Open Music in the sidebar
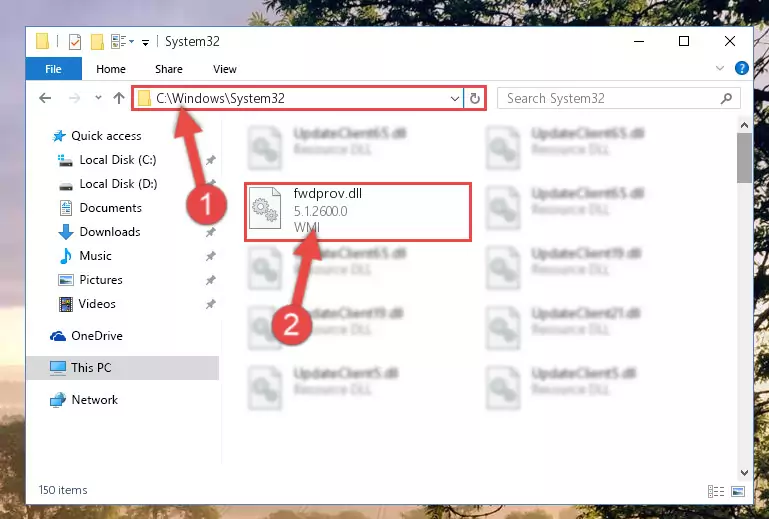The image size is (769, 519). tap(95, 256)
